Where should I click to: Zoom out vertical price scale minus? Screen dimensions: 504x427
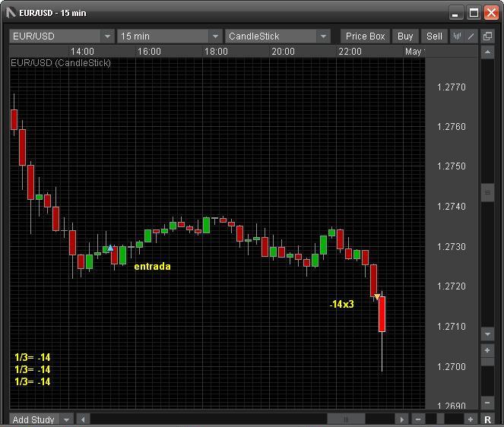[x=488, y=403]
